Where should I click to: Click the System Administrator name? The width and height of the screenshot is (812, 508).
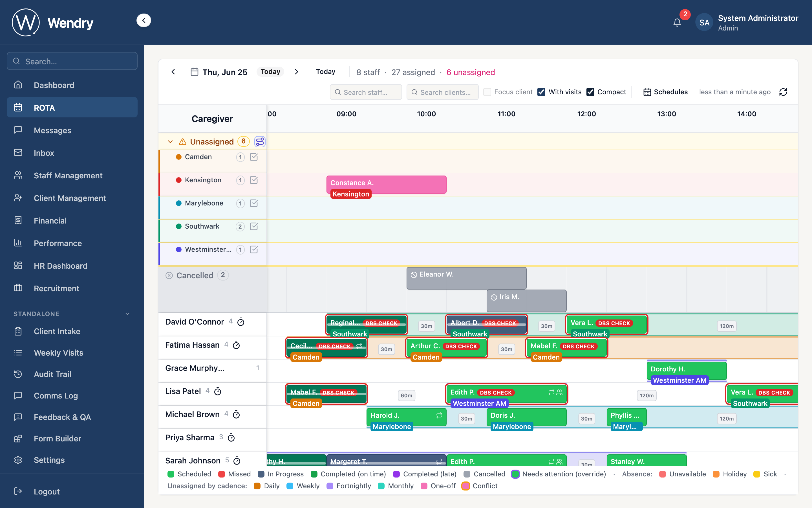[758, 18]
